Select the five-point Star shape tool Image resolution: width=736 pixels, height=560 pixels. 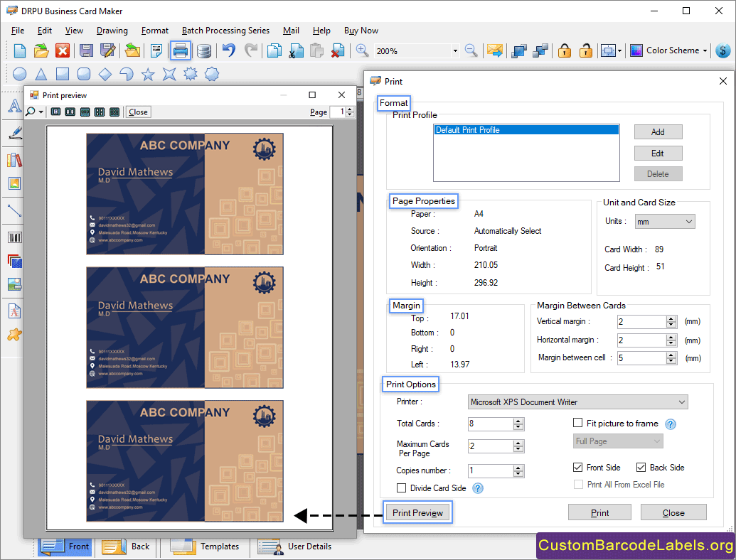[x=148, y=74]
